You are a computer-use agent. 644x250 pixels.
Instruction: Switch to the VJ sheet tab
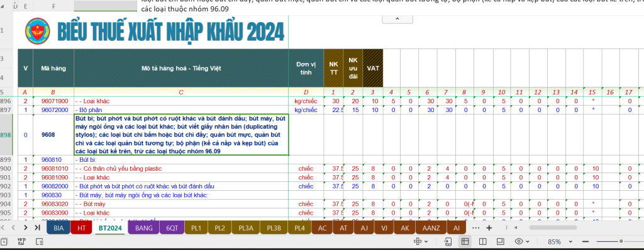(384, 228)
